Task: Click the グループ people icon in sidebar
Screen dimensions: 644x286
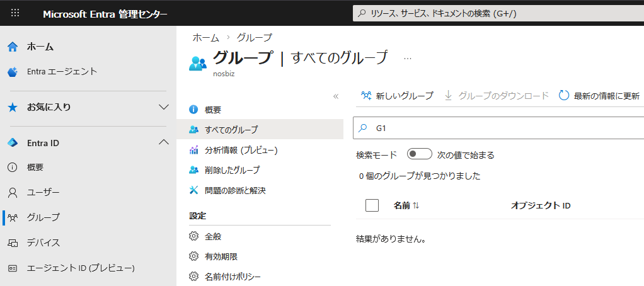Action: click(13, 217)
